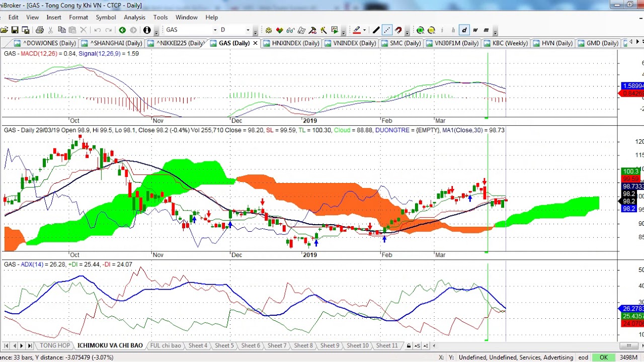Go to previous sheet with the nav arrow

click(x=14, y=345)
